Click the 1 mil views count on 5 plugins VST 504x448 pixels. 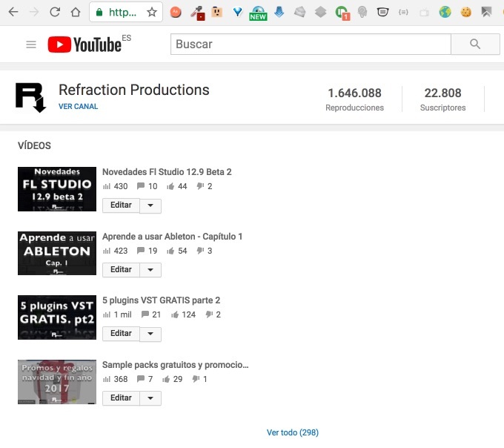click(x=117, y=314)
